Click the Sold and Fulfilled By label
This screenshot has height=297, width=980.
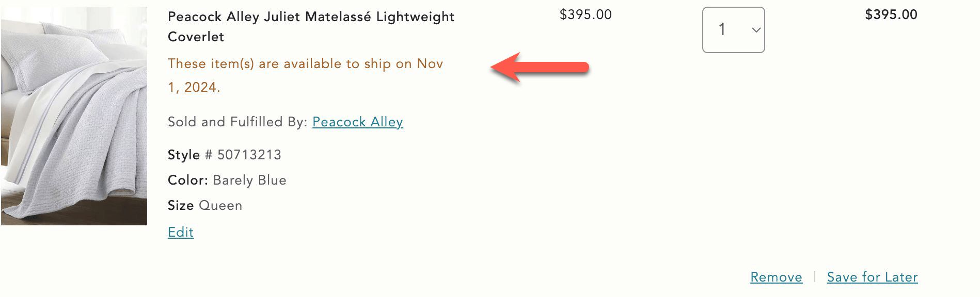(x=238, y=122)
